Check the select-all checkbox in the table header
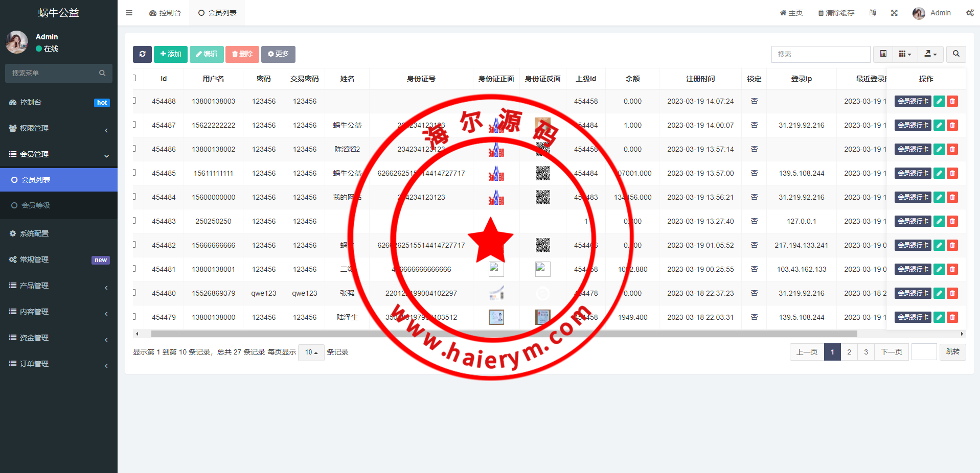Viewport: 980px width, 473px height. tap(135, 78)
